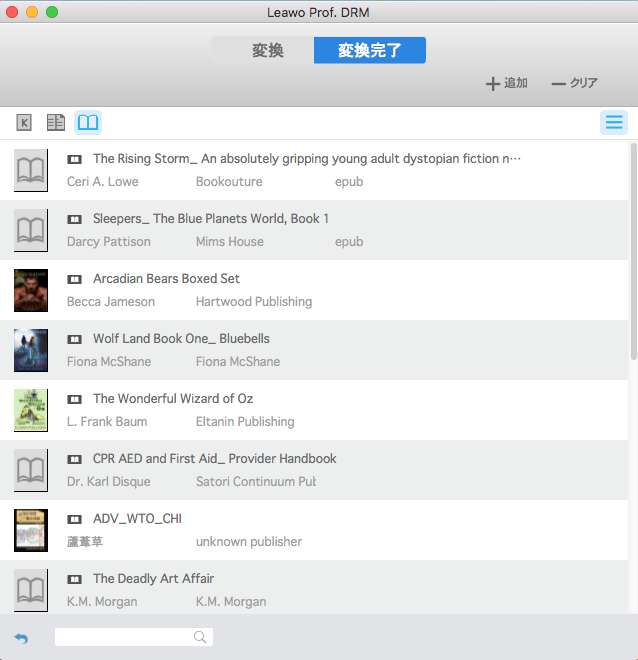Select the Kobo library icon
The image size is (638, 660).
point(56,122)
